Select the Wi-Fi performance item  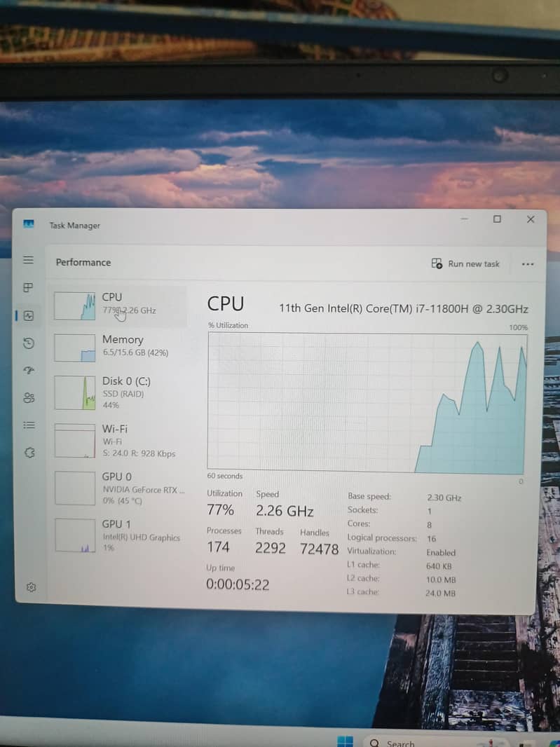click(x=119, y=441)
